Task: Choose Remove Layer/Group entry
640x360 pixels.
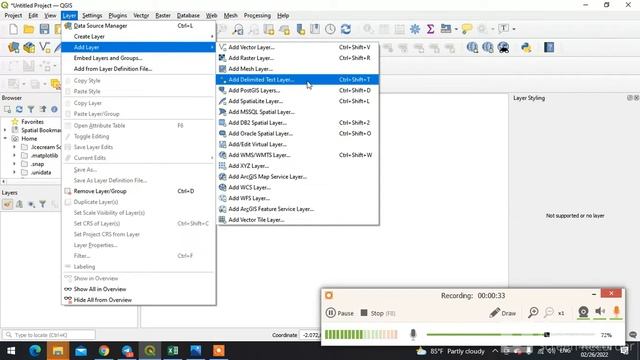Action: click(x=139, y=191)
